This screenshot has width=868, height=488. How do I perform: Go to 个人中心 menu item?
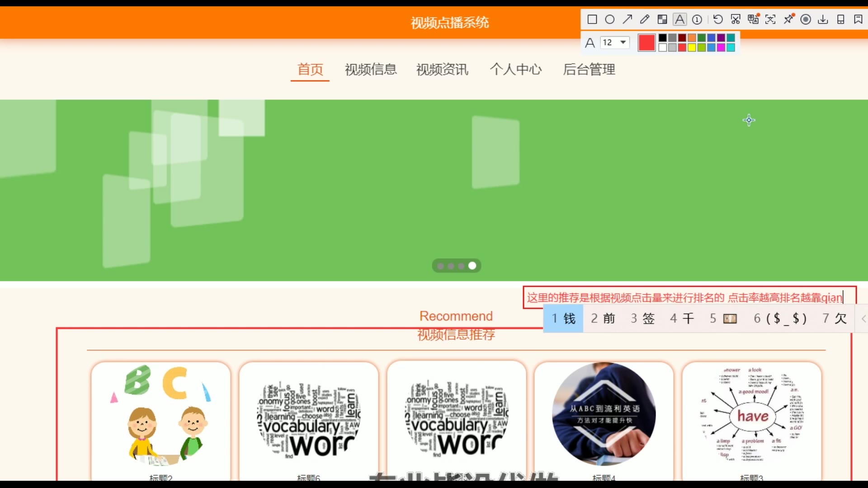pos(516,70)
